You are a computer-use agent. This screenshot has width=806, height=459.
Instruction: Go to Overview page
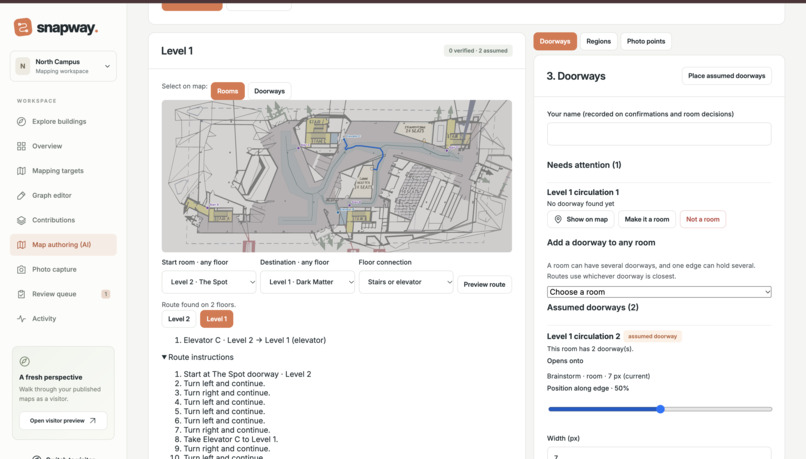point(63,146)
